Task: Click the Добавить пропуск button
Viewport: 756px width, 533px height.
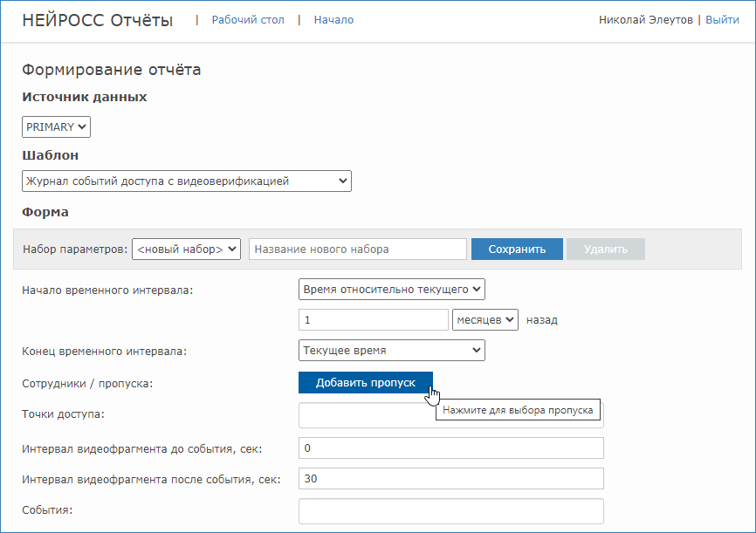Action: click(365, 383)
